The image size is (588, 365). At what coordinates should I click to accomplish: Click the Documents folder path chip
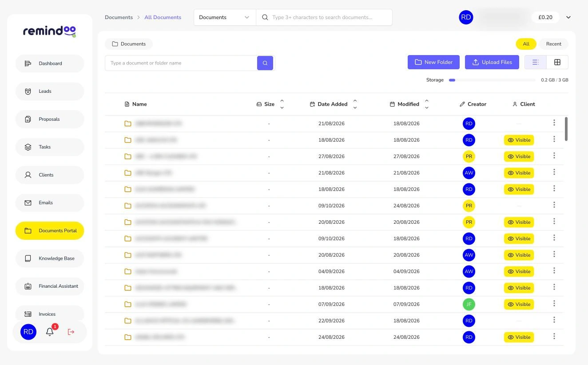click(x=129, y=44)
